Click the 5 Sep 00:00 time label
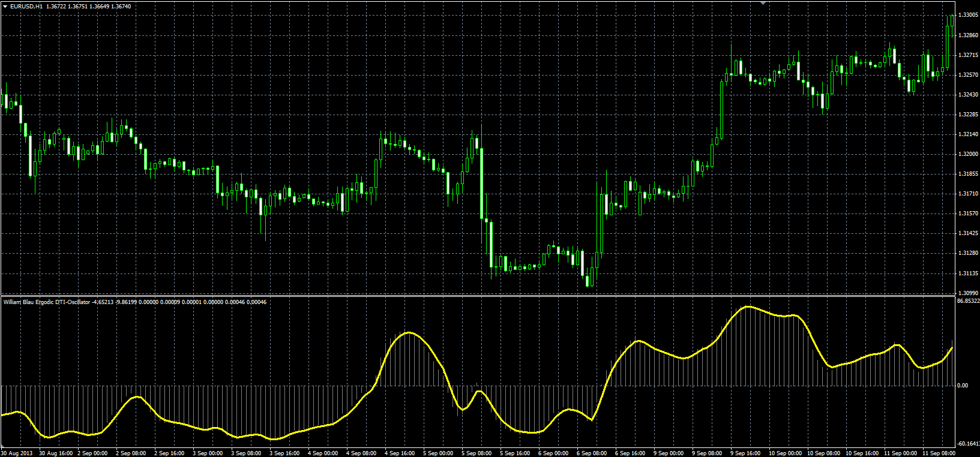Viewport: 980px width, 457px height. pos(439,453)
